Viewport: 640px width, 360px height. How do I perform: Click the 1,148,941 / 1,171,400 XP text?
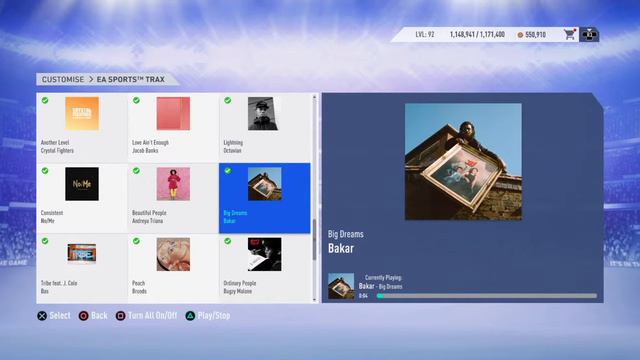coord(478,35)
